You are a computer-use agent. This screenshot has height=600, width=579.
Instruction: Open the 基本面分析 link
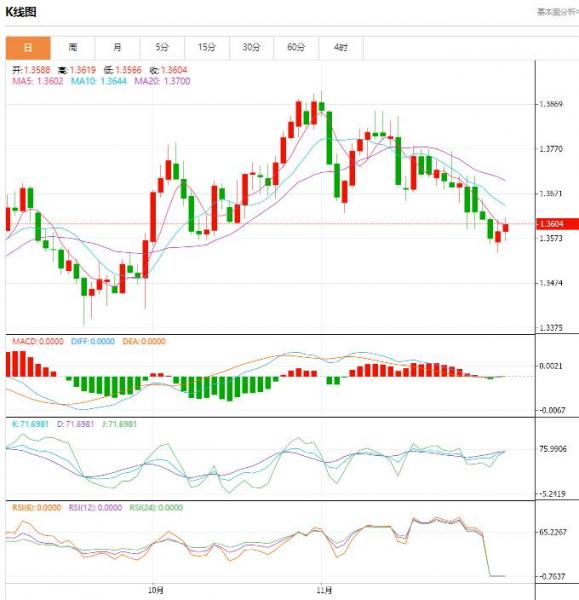(558, 12)
